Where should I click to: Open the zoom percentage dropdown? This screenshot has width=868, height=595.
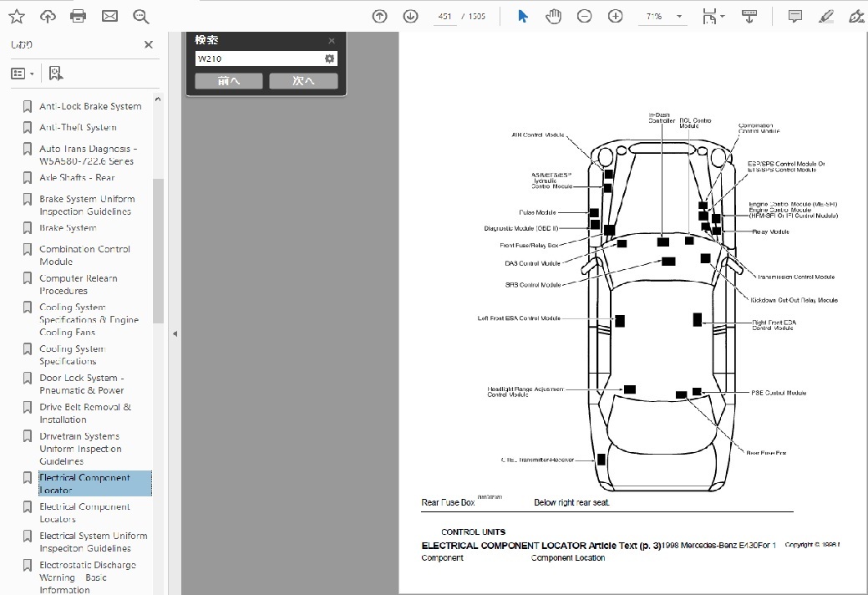pos(679,16)
